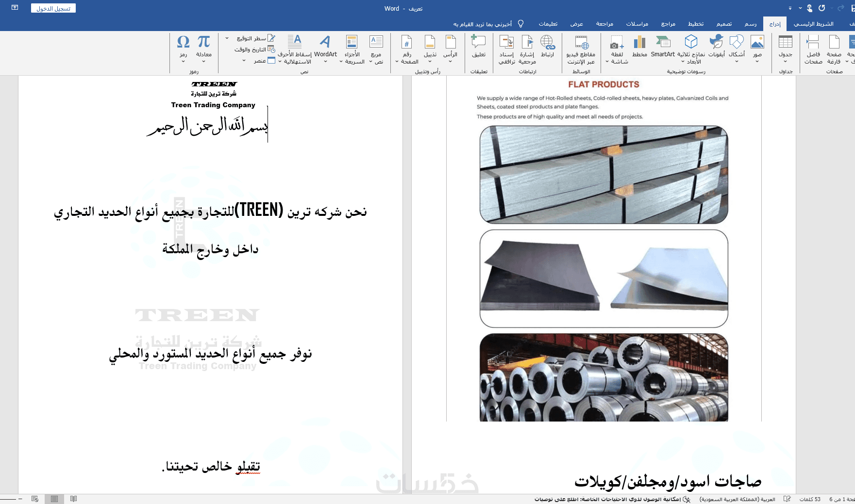Open the Draw tab (رسم)
The height and width of the screenshot is (504, 855).
(x=751, y=24)
